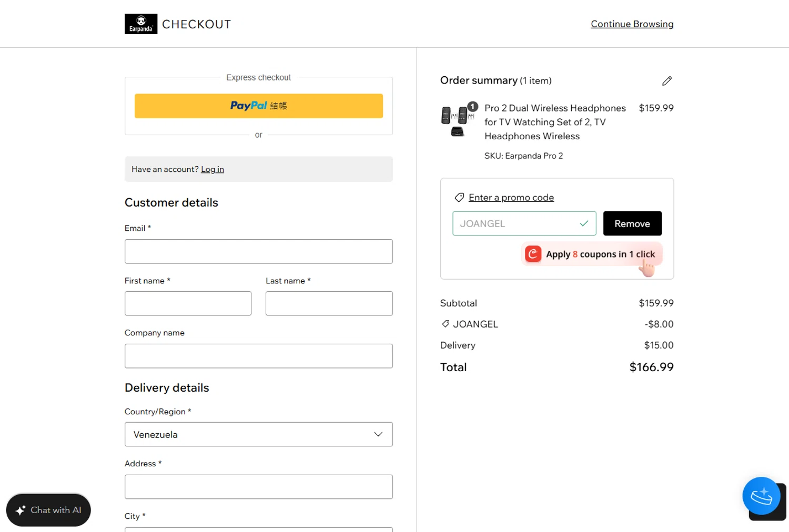Focus the Address input field
The width and height of the screenshot is (789, 532).
[259, 487]
